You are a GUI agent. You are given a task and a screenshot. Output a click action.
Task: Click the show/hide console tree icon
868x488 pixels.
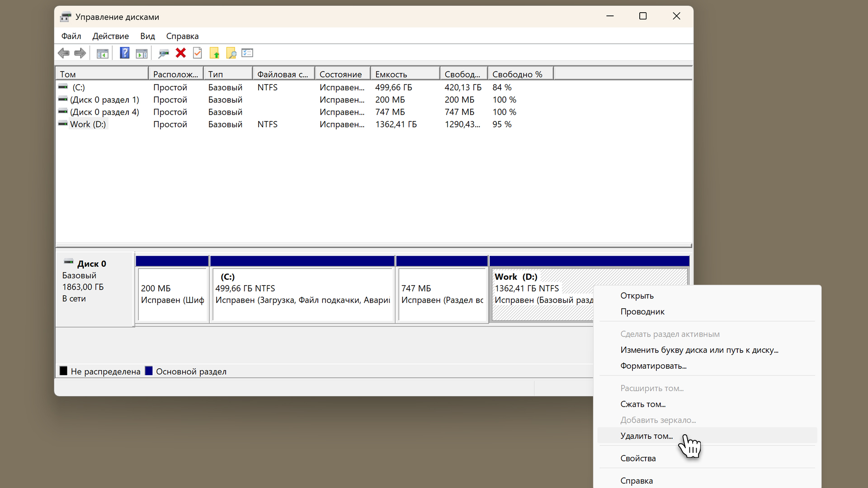(x=103, y=53)
